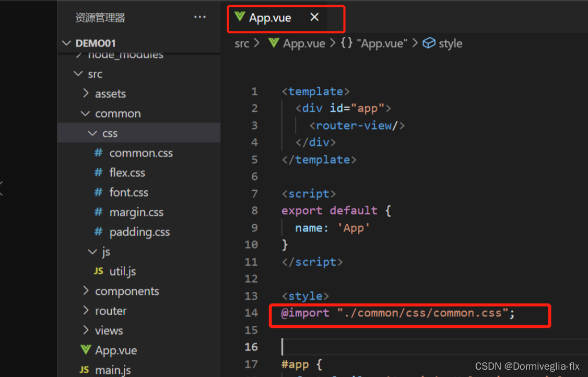This screenshot has width=588, height=377.
Task: Expand the router folder chevron
Action: click(x=86, y=311)
